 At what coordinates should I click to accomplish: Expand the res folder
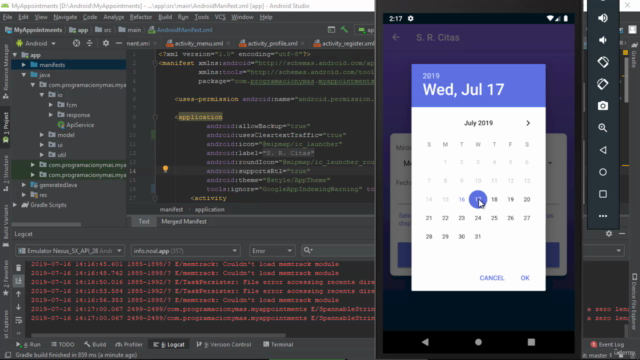tap(24, 195)
